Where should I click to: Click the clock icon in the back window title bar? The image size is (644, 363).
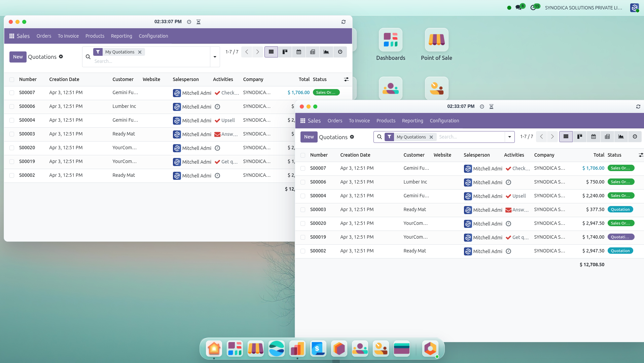pos(189,22)
